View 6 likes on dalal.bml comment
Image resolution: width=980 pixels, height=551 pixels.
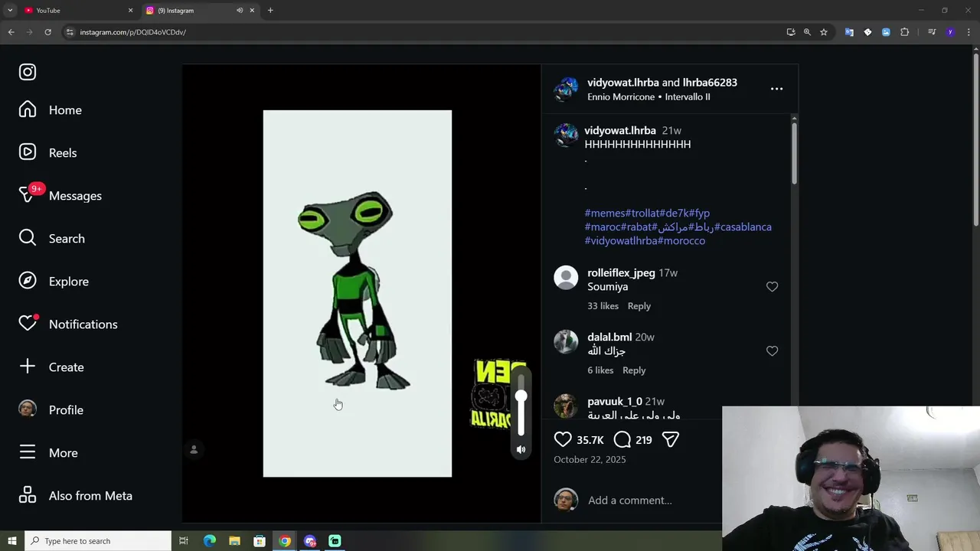(600, 370)
